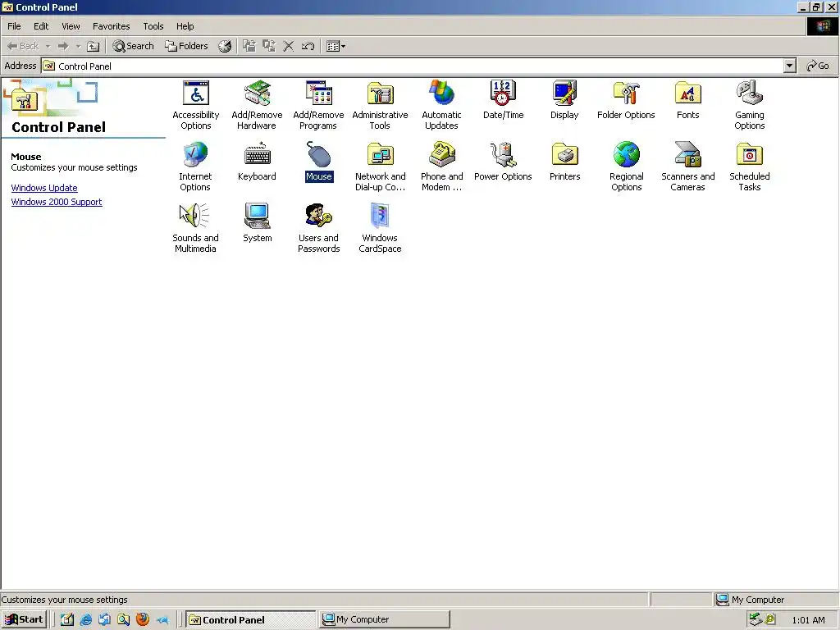
Task: Expand the Address bar dropdown arrow
Action: [x=790, y=66]
